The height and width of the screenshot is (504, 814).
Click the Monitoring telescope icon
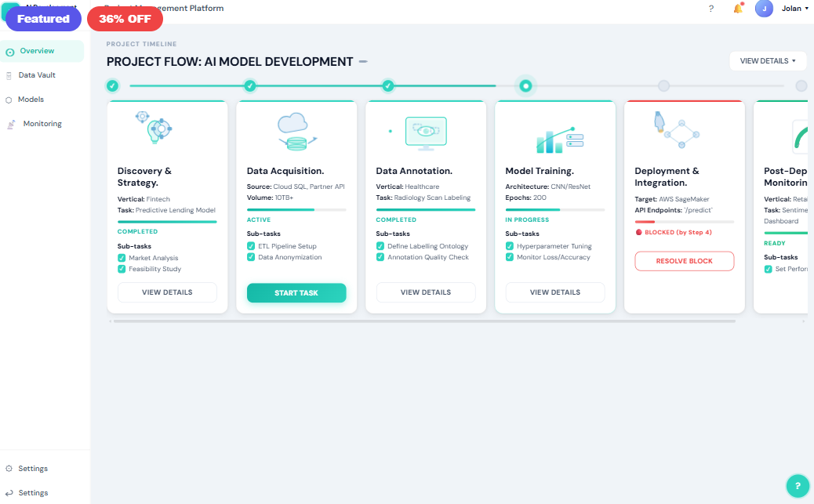[11, 123]
